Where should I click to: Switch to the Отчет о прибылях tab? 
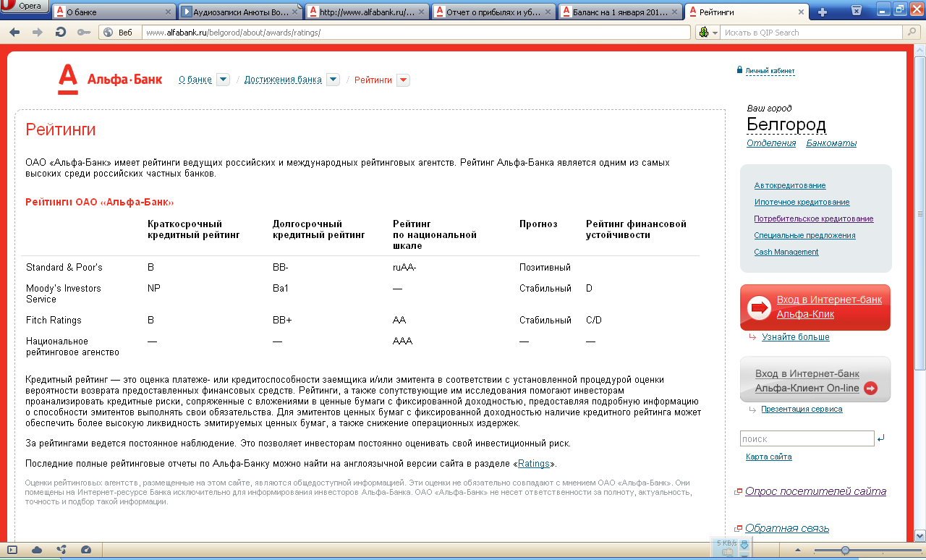point(493,12)
